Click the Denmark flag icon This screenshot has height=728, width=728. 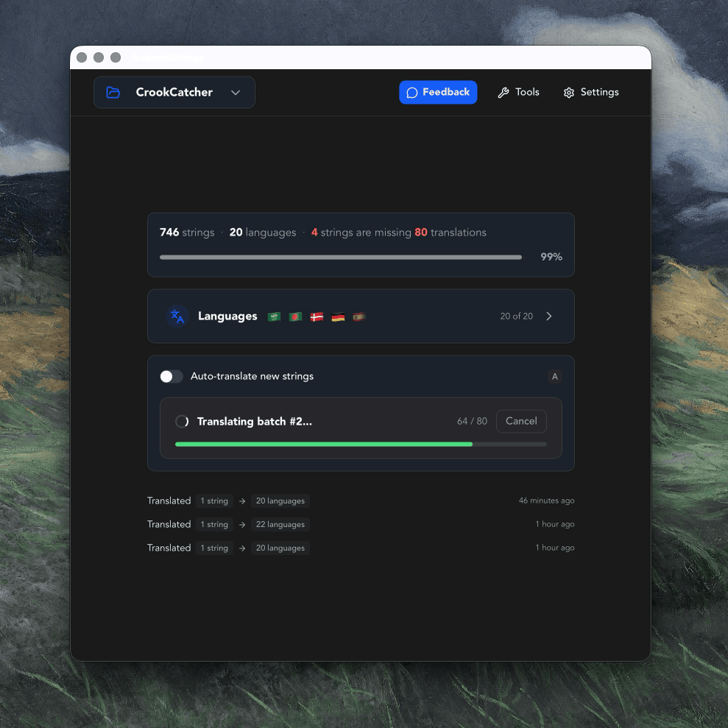click(317, 317)
